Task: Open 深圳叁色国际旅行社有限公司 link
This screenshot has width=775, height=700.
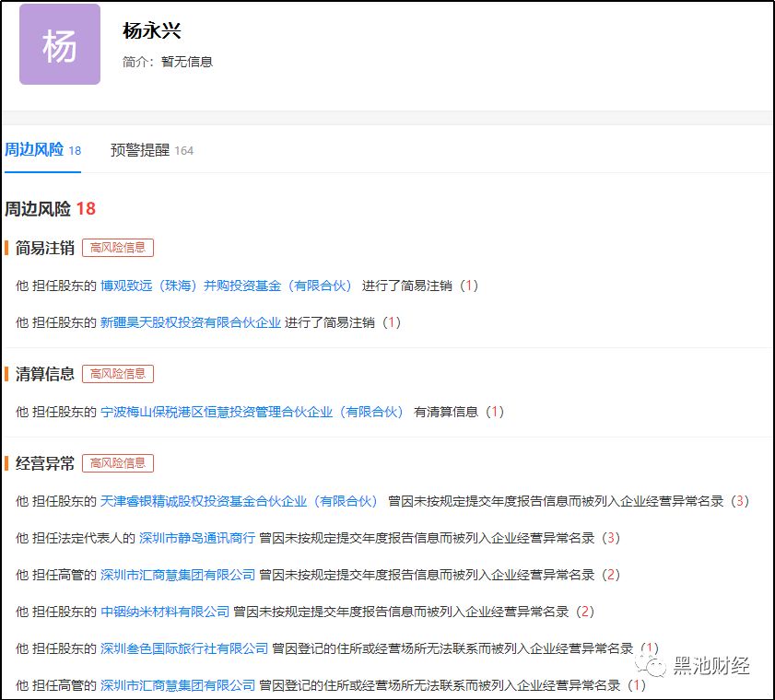Action: (x=184, y=648)
